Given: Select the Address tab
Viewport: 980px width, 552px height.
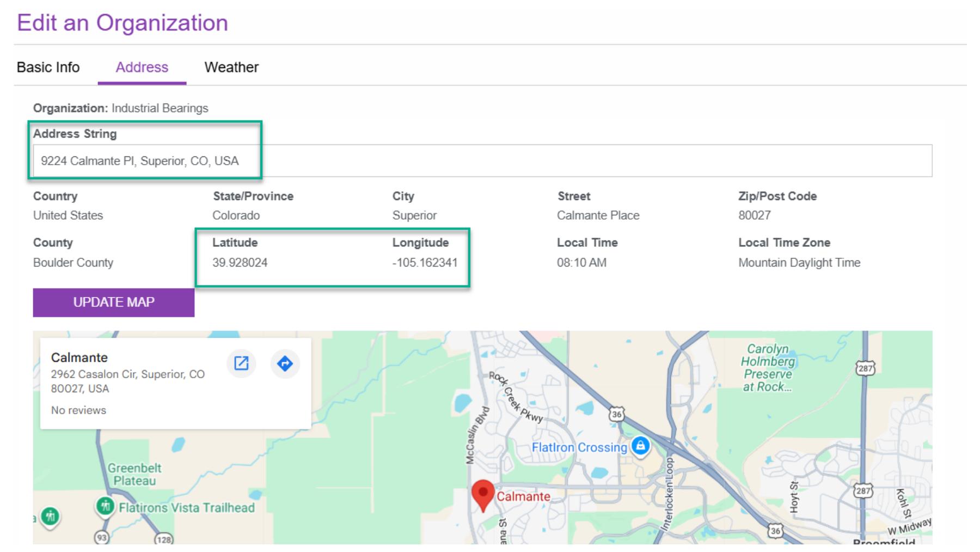Looking at the screenshot, I should click(142, 67).
